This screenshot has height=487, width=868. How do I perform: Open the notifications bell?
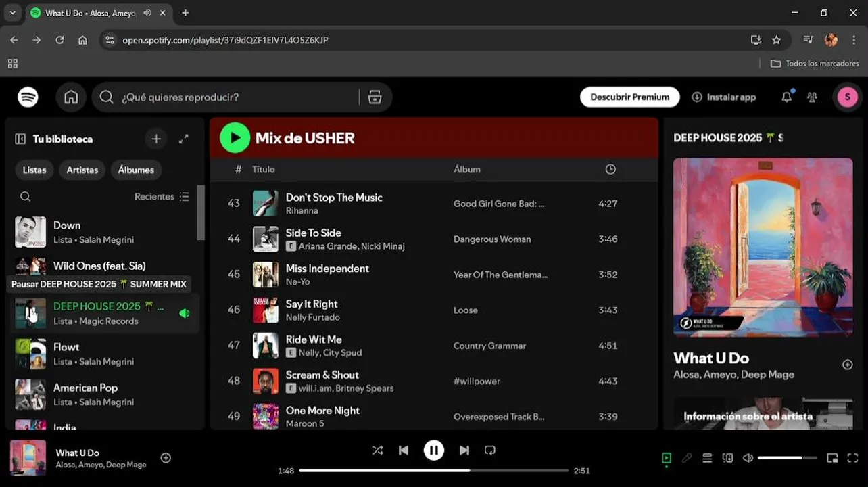click(x=786, y=97)
